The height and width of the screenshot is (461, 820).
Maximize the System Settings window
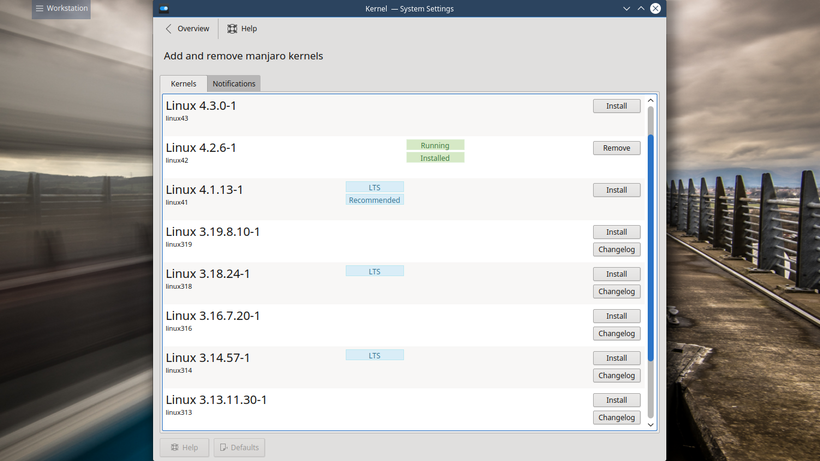641,8
